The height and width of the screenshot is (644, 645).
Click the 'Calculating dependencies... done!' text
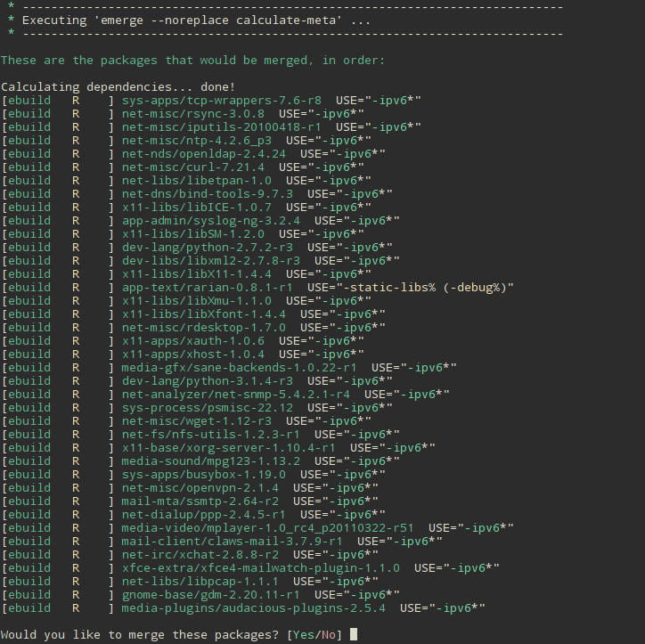118,87
